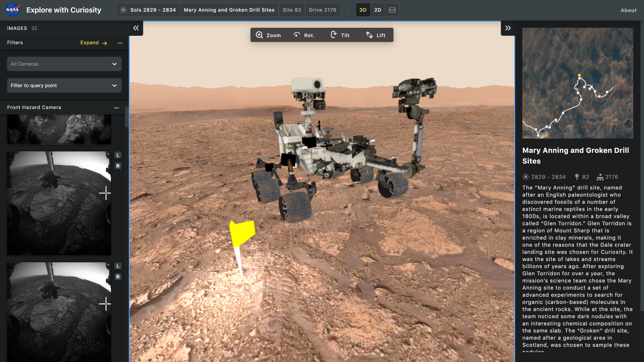
Task: Click the tilt icon beside Tilt
Action: [x=334, y=35]
